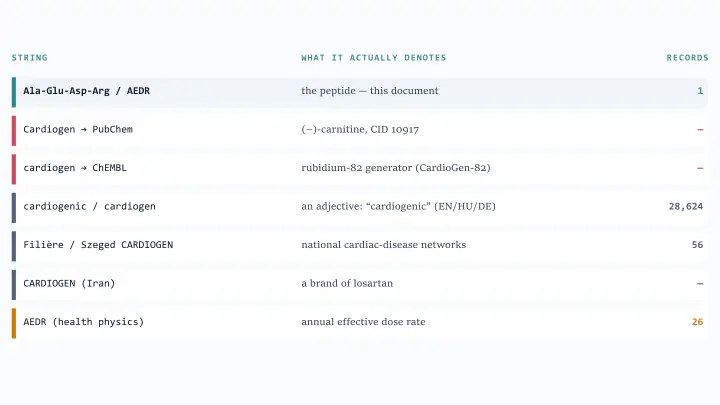Click the orange bar beside AEDR (health physics)
Screen dimensions: 720x405
14,323
